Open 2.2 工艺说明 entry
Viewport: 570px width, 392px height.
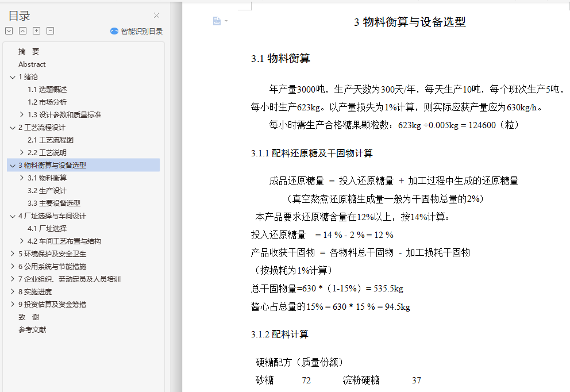point(47,153)
